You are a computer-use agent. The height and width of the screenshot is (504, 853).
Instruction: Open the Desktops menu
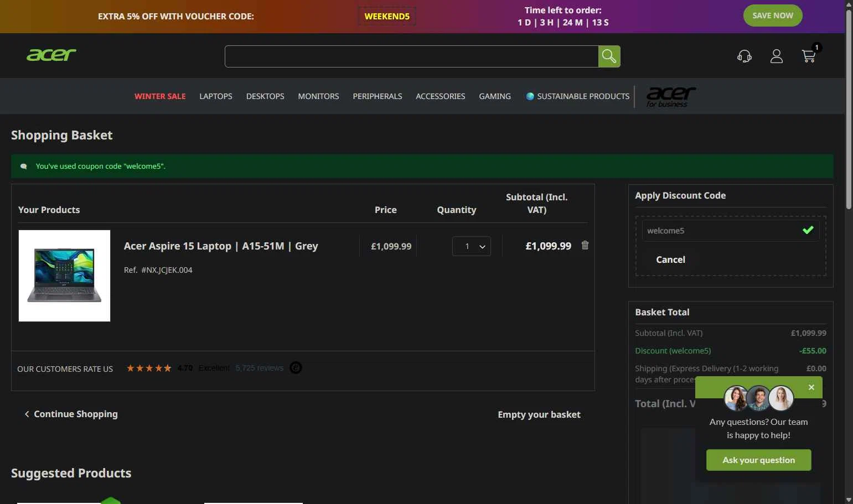click(x=265, y=96)
